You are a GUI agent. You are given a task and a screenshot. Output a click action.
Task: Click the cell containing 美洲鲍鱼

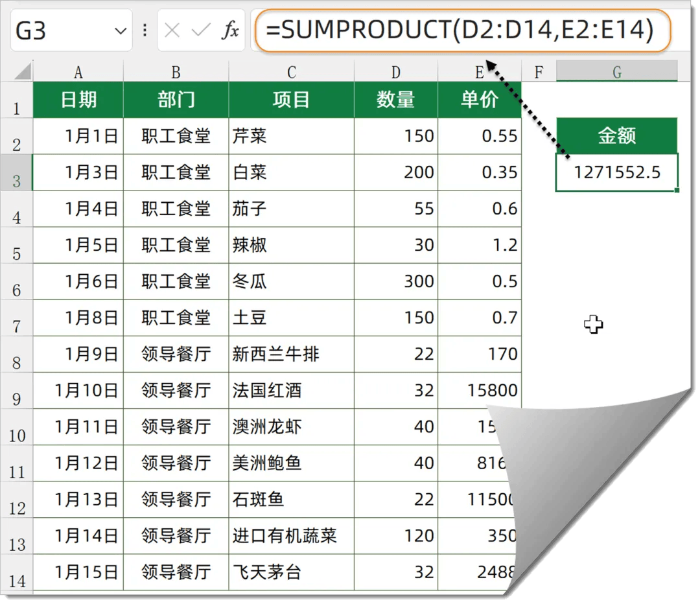click(x=292, y=463)
